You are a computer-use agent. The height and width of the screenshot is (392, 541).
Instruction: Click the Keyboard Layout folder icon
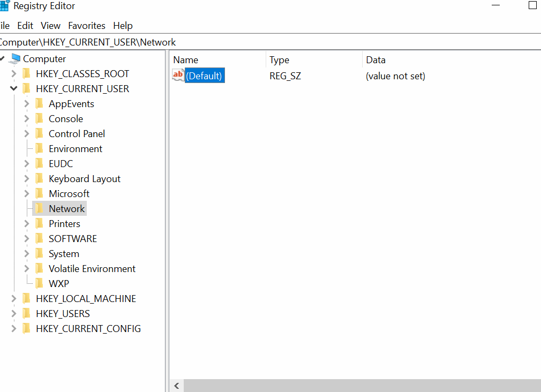pyautogui.click(x=39, y=178)
